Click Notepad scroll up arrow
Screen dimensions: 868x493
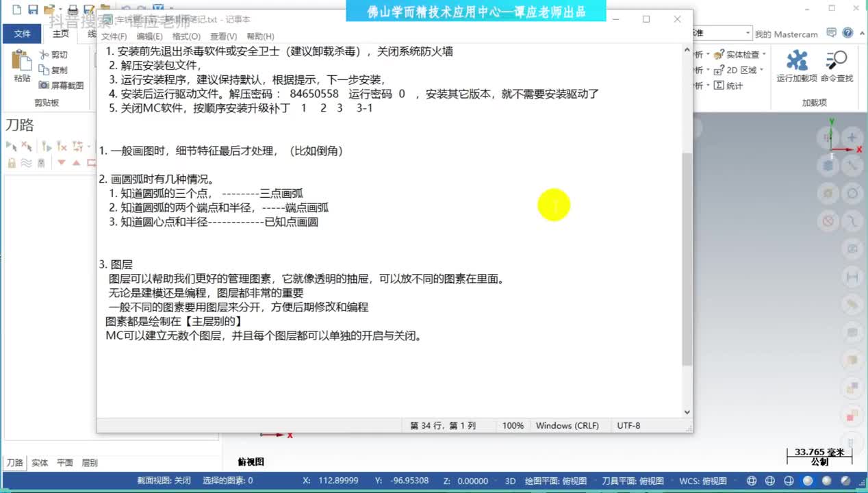click(687, 49)
